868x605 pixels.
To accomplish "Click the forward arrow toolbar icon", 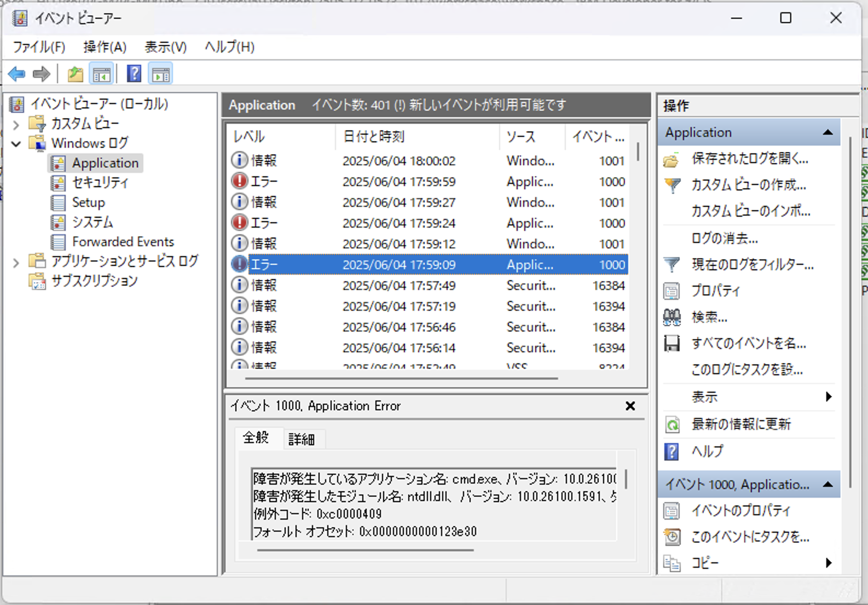I will click(x=42, y=74).
